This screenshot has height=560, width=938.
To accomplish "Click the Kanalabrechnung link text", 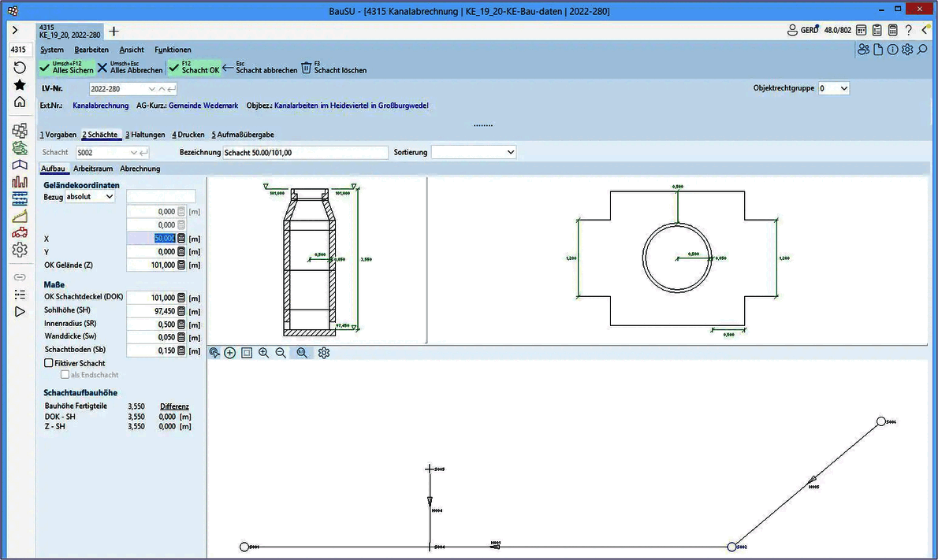I will point(101,106).
